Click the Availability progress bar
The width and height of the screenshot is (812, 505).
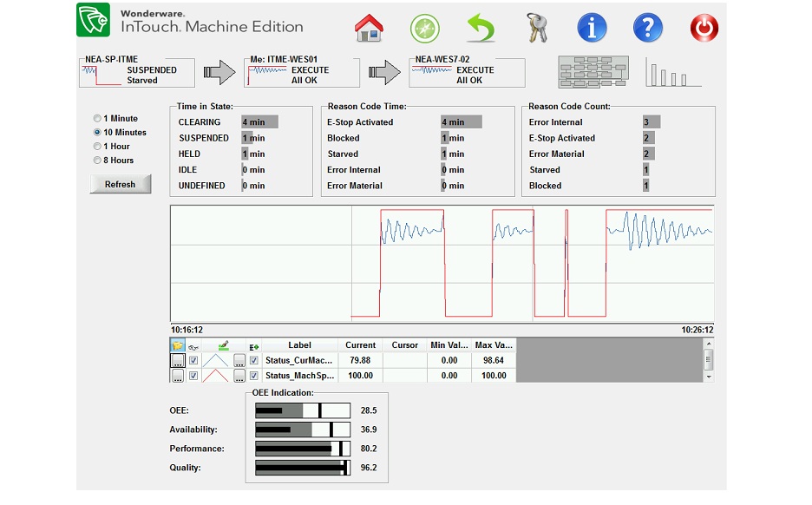303,430
